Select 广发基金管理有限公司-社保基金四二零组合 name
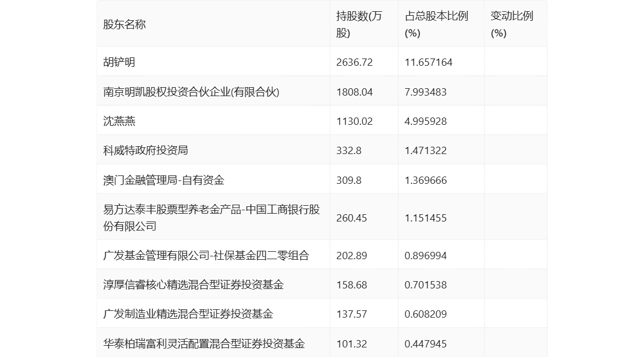Image resolution: width=644 pixels, height=357 pixels. click(206, 255)
